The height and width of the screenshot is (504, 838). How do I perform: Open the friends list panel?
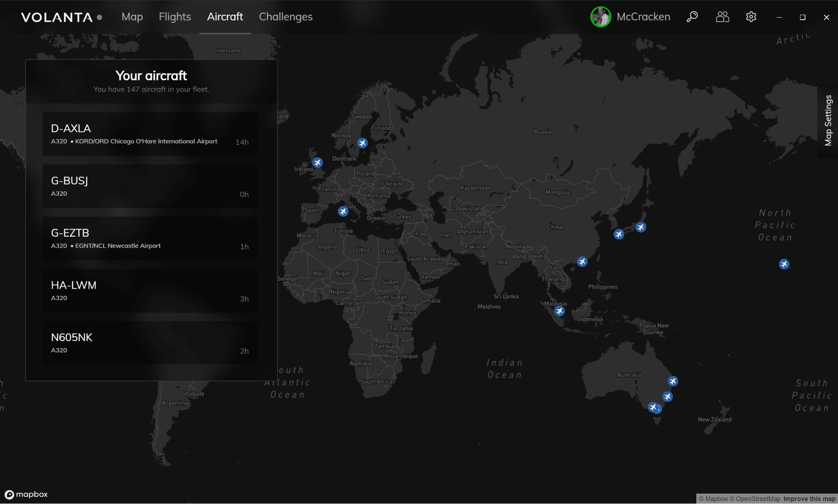pyautogui.click(x=722, y=17)
